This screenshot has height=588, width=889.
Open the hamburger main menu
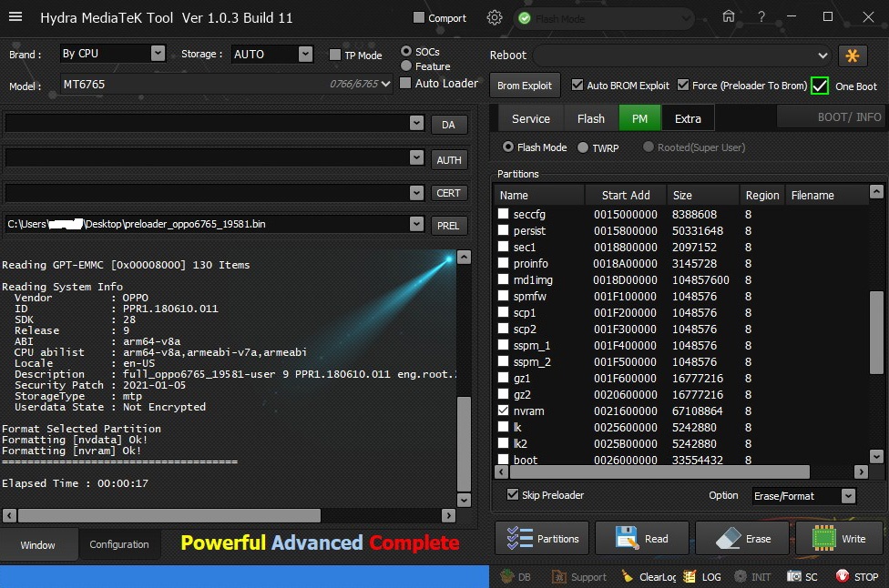tap(15, 17)
